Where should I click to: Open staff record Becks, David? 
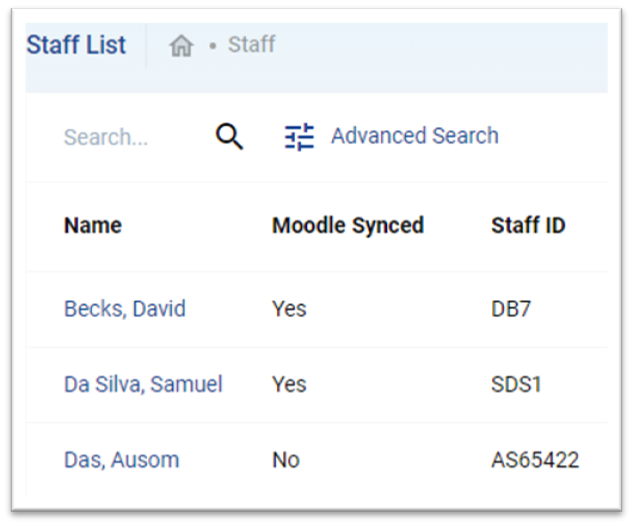tap(125, 309)
